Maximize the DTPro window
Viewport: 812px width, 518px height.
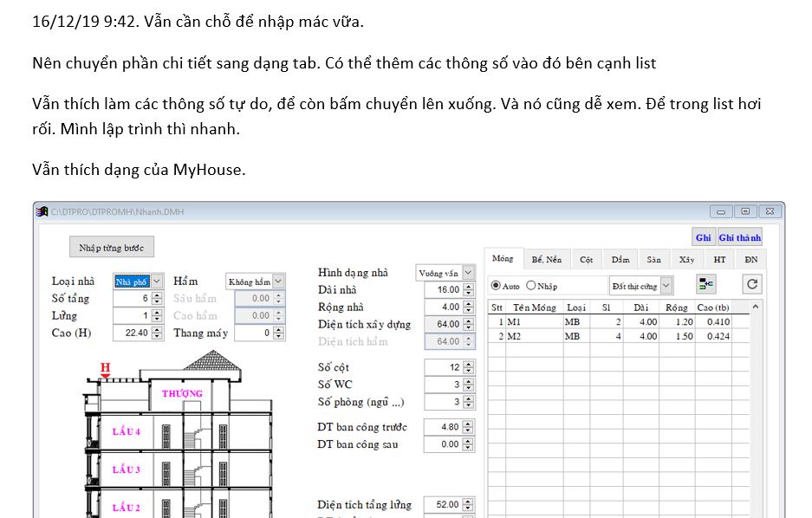coord(744,211)
